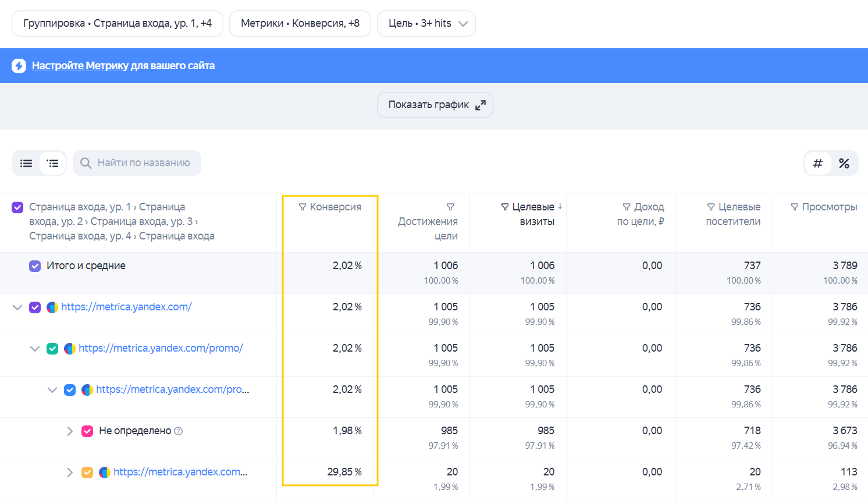Click the Найти по названию search field
Viewport: 868px width, 501px height.
click(x=137, y=163)
